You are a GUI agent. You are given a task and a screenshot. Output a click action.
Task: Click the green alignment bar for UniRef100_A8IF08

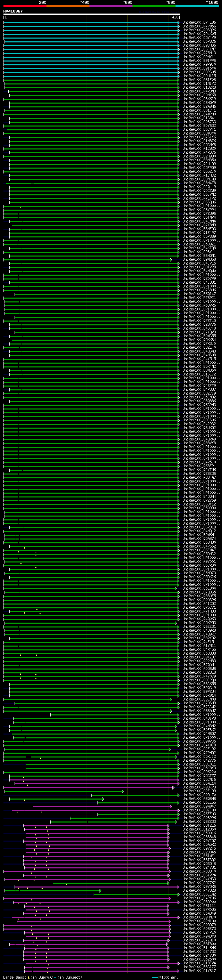click(x=91, y=80)
